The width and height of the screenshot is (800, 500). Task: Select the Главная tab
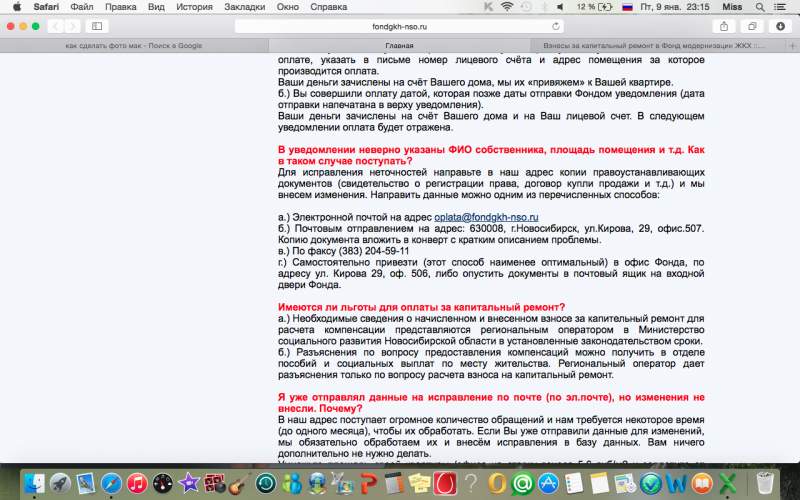coord(399,45)
